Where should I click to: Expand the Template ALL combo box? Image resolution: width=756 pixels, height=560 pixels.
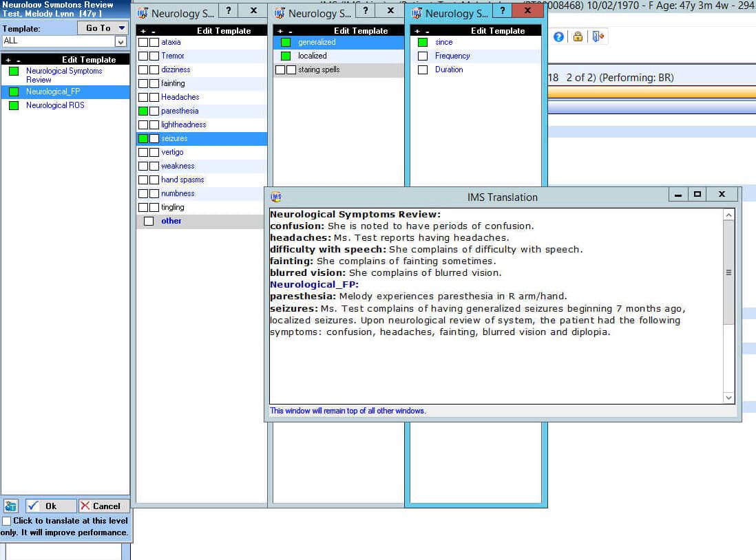tap(120, 42)
